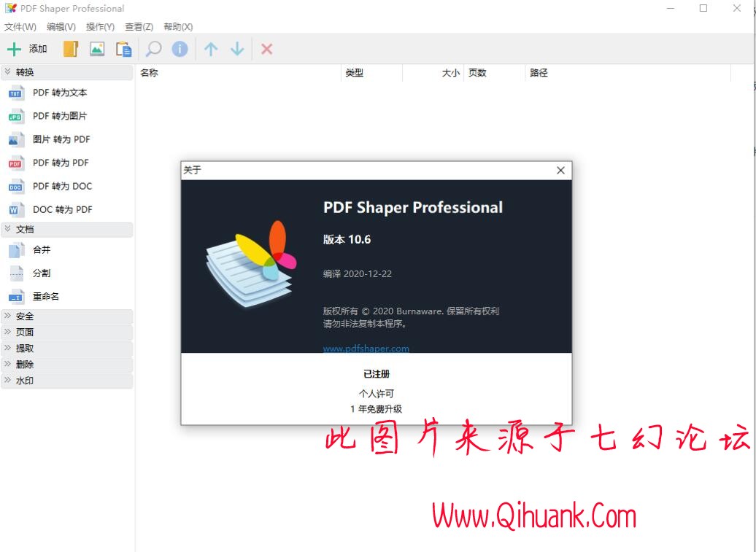This screenshot has height=552, width=756.
Task: Click the butterfly logo in About dialog
Action: click(x=251, y=264)
